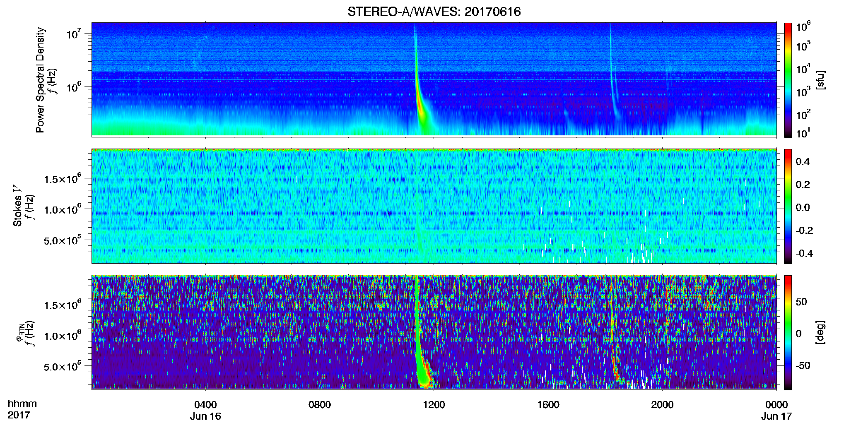Viewport: 868px width, 447px height.
Task: Click the hhmm axis unit label
Action: pyautogui.click(x=22, y=404)
